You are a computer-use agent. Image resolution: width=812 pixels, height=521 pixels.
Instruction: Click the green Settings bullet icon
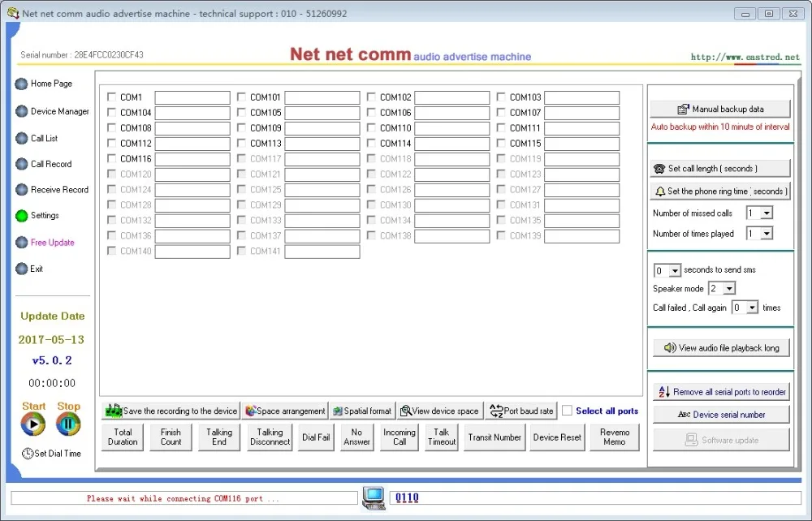tap(21, 216)
